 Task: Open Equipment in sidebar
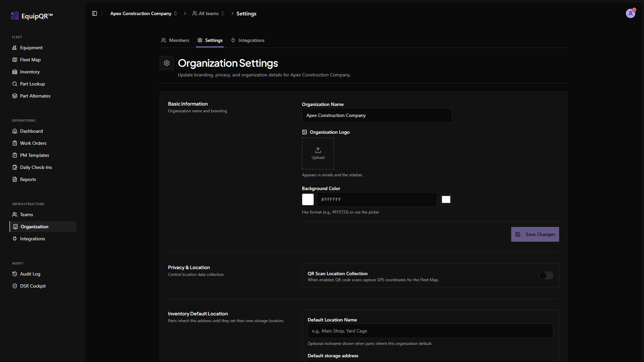point(44,48)
